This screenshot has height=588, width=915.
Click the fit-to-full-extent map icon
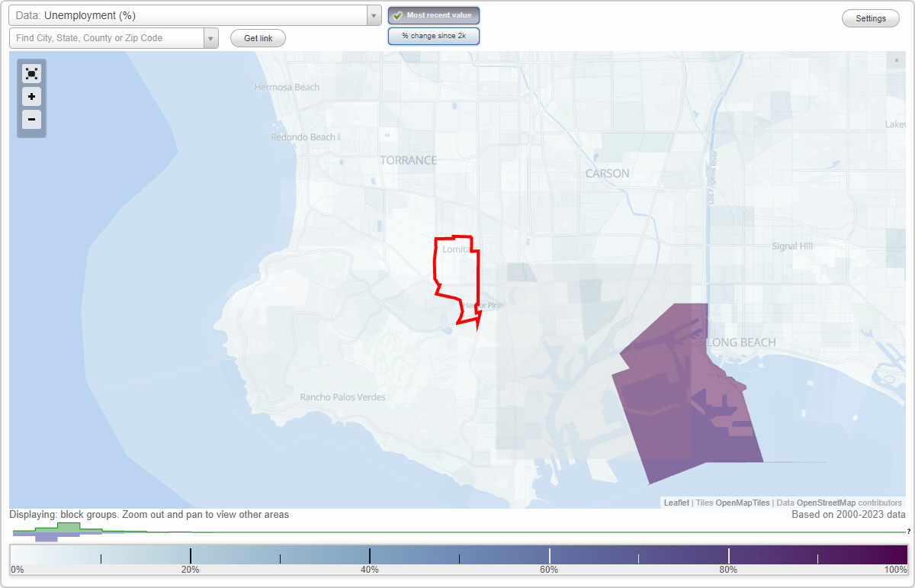31,73
